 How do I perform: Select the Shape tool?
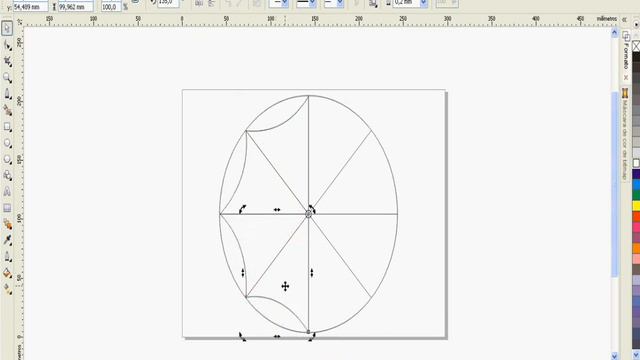click(x=7, y=45)
